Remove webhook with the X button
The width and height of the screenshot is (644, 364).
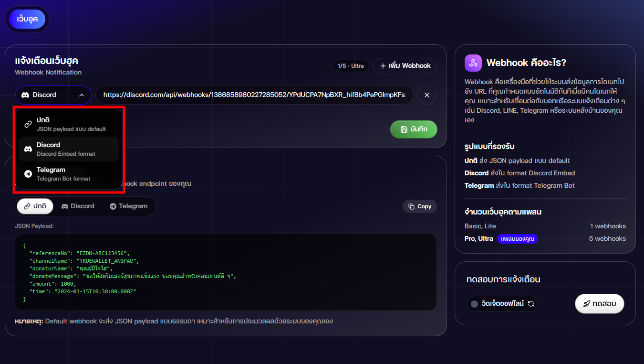tap(427, 95)
